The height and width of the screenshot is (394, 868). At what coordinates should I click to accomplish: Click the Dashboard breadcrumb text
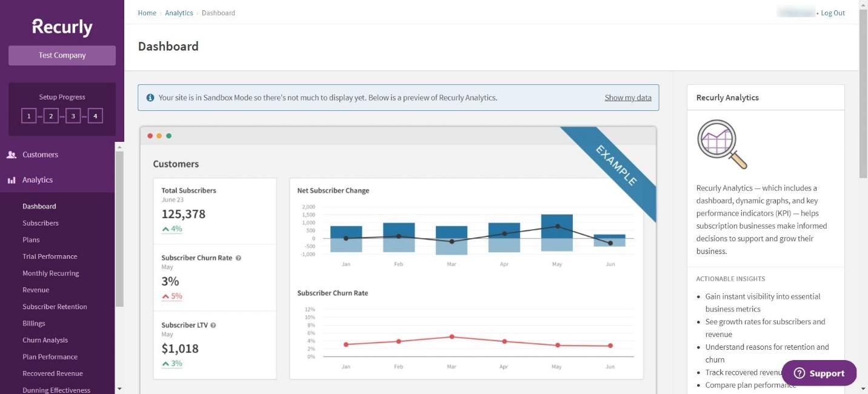pyautogui.click(x=218, y=13)
